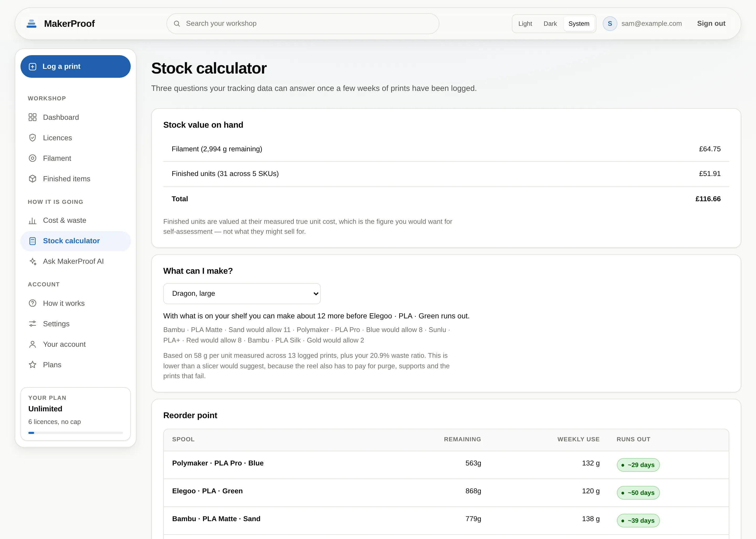Go to the Licences section
The image size is (756, 539).
pyautogui.click(x=76, y=138)
